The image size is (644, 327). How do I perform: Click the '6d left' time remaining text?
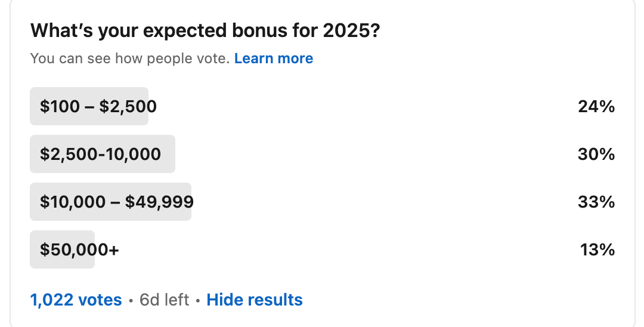(165, 300)
